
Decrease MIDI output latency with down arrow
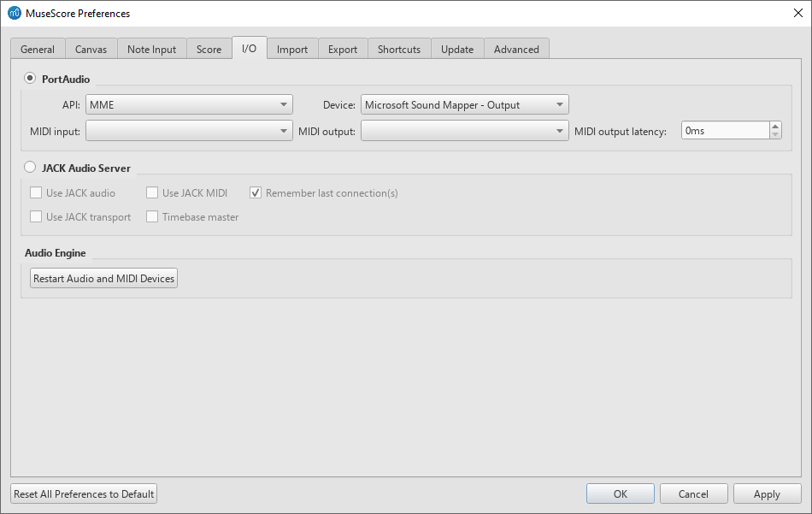click(775, 135)
